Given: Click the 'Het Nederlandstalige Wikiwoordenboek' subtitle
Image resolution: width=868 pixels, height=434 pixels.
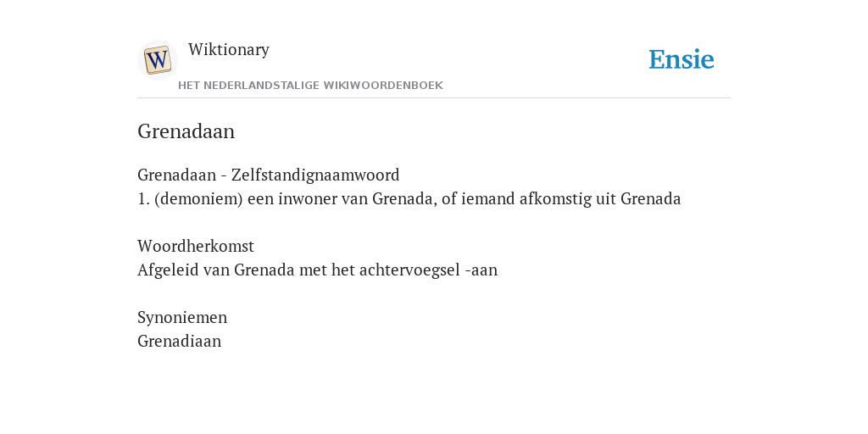Looking at the screenshot, I should 310,86.
